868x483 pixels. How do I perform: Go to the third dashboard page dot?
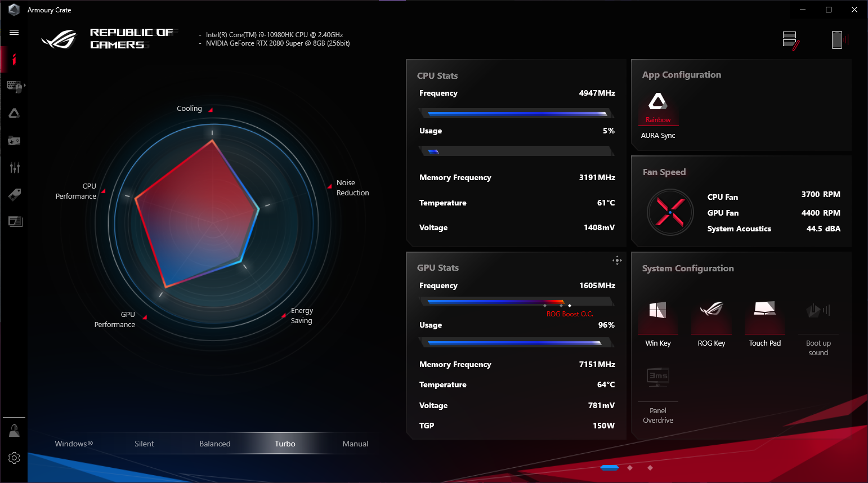650,468
